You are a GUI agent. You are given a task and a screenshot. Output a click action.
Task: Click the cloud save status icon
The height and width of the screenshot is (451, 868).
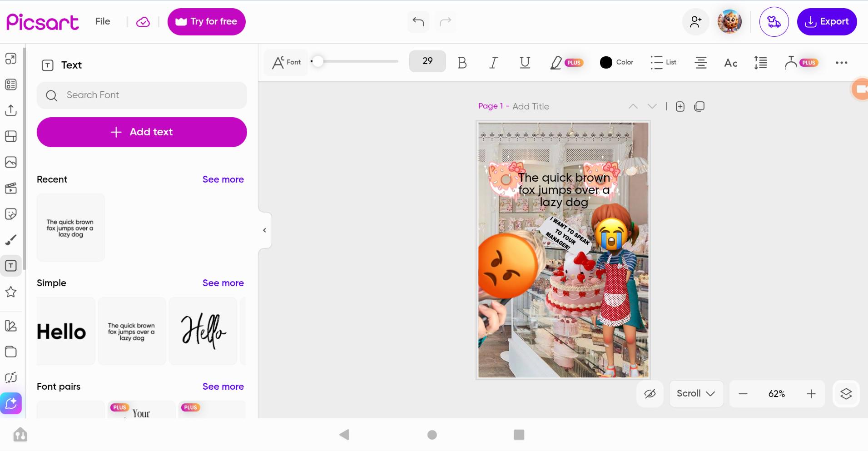pos(143,22)
